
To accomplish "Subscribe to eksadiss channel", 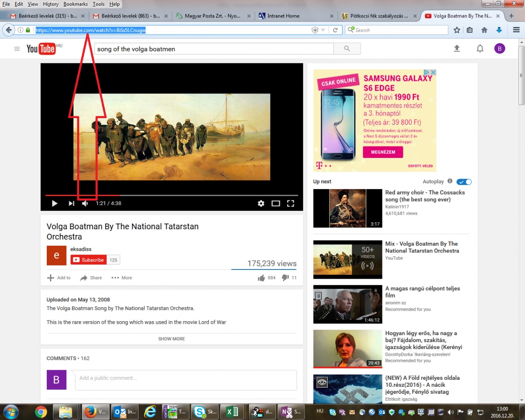I will [x=88, y=260].
